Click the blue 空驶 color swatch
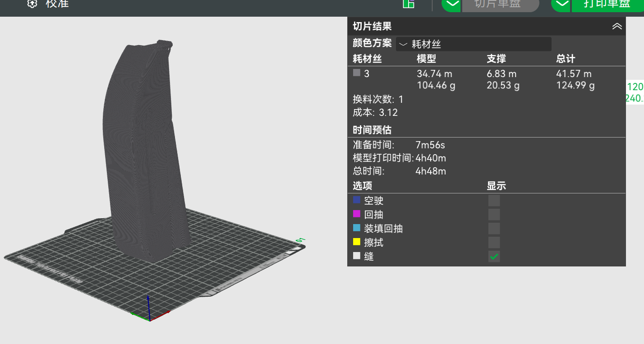Screen dimensions: 644x344 pos(357,200)
